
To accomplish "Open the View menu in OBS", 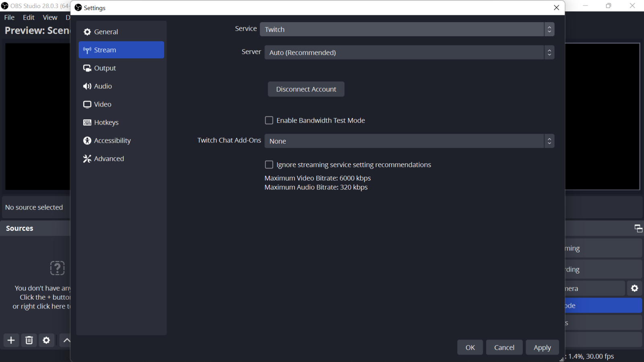I will [50, 17].
